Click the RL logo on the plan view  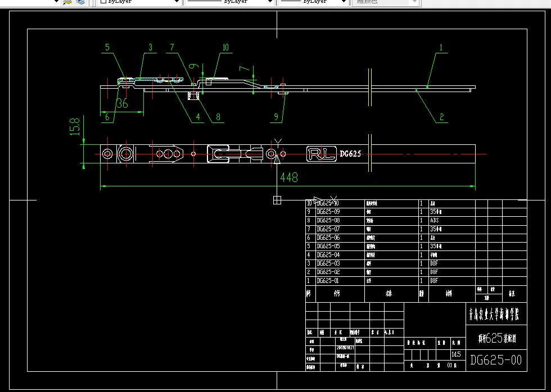coord(321,154)
